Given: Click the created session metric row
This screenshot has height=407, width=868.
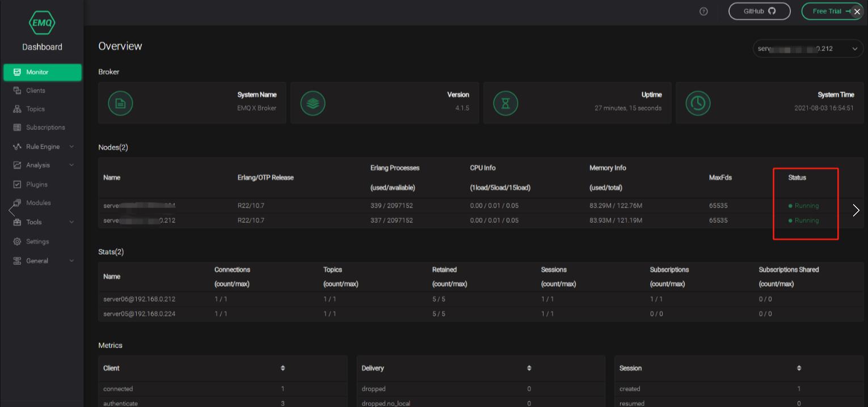Looking at the screenshot, I should click(739, 389).
